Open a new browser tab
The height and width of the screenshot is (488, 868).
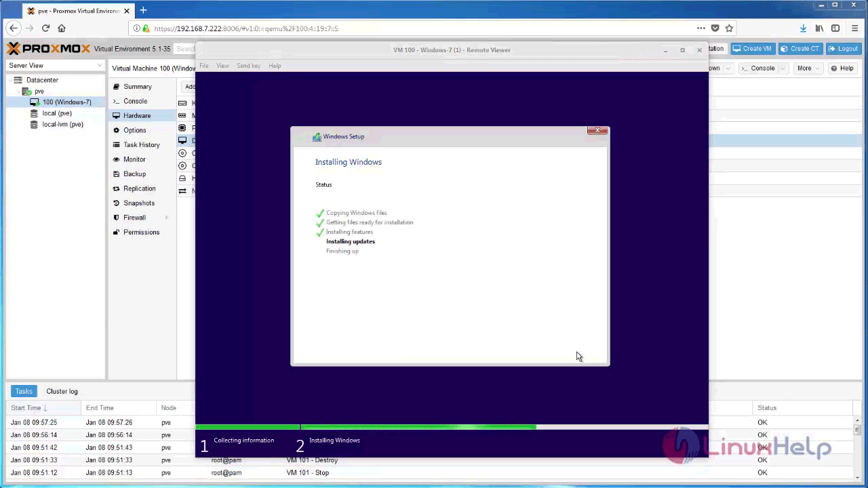point(143,10)
